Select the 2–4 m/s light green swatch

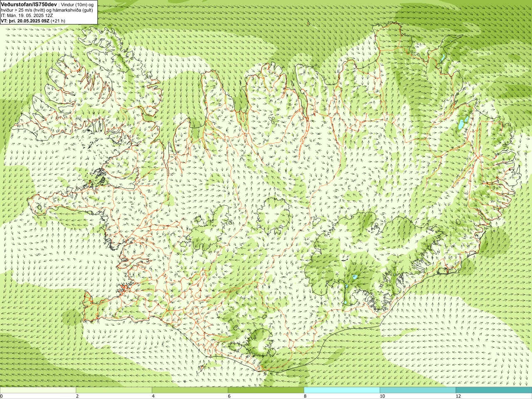click(114, 390)
